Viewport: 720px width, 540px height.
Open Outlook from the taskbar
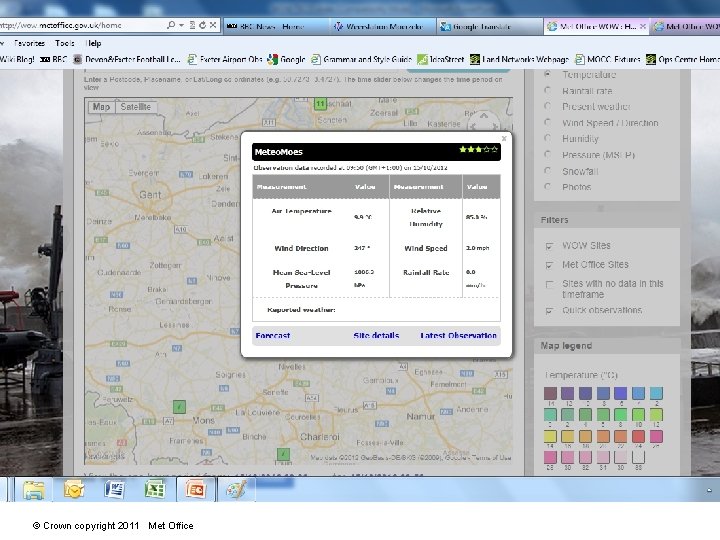(74, 489)
